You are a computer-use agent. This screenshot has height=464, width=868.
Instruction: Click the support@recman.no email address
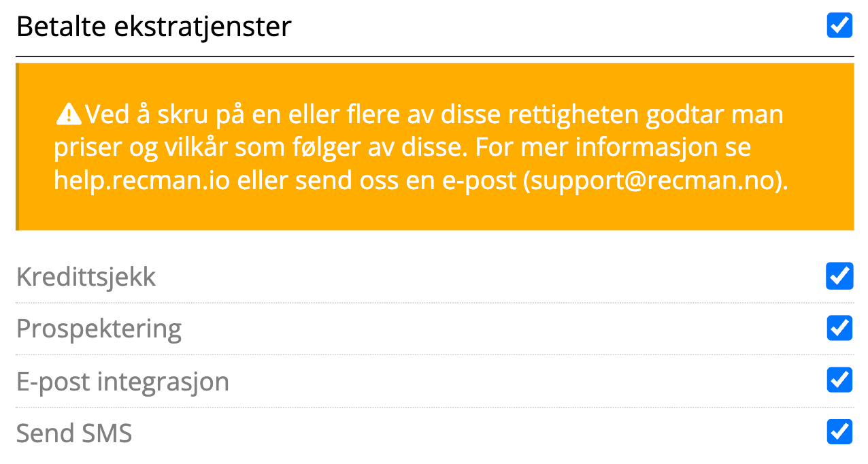(x=650, y=182)
